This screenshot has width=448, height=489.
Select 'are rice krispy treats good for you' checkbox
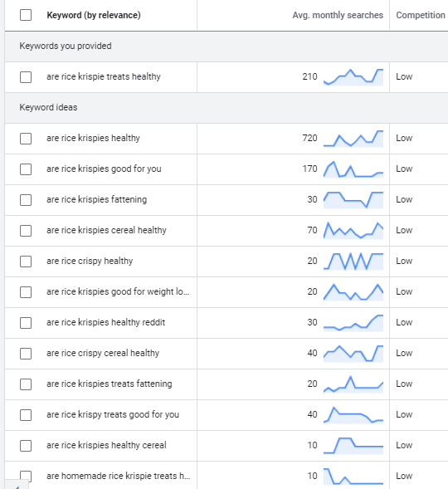coord(26,415)
